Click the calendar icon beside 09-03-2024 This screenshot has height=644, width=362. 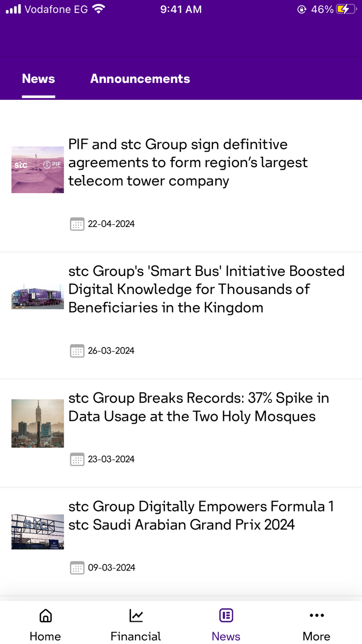(x=77, y=567)
